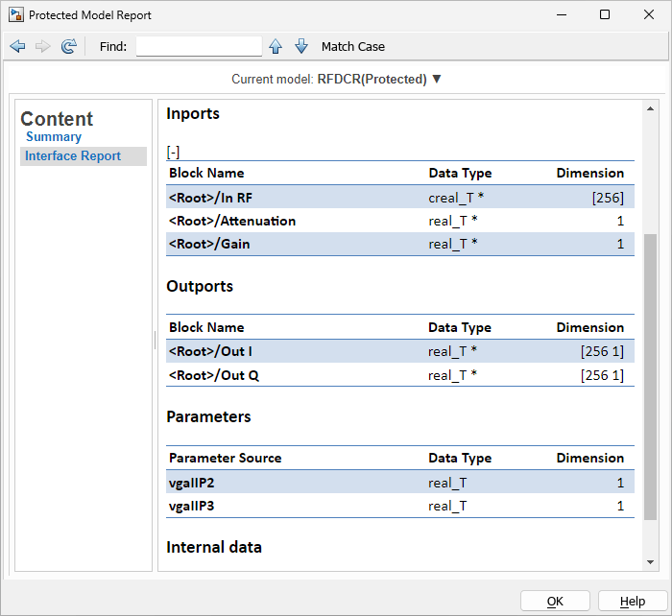Select the vgaIIP2 parameter row
Image resolution: width=672 pixels, height=616 pixels.
[x=400, y=483]
